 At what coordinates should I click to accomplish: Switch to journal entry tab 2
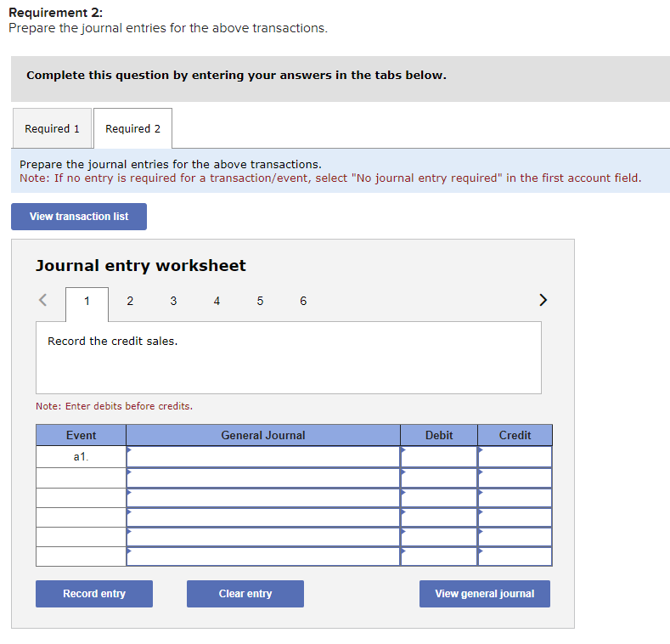tap(130, 301)
